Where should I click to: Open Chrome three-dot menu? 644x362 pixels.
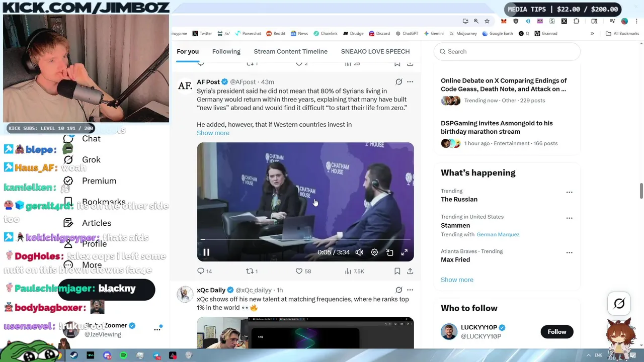click(636, 21)
